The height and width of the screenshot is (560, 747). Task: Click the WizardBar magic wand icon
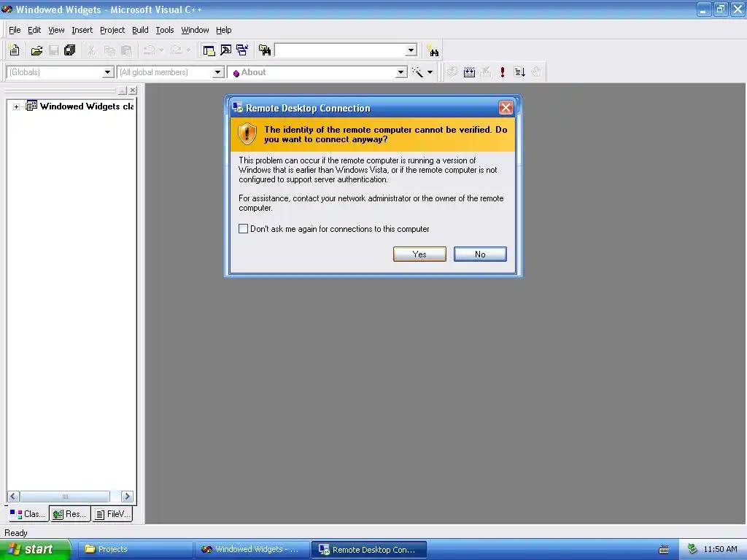point(417,72)
